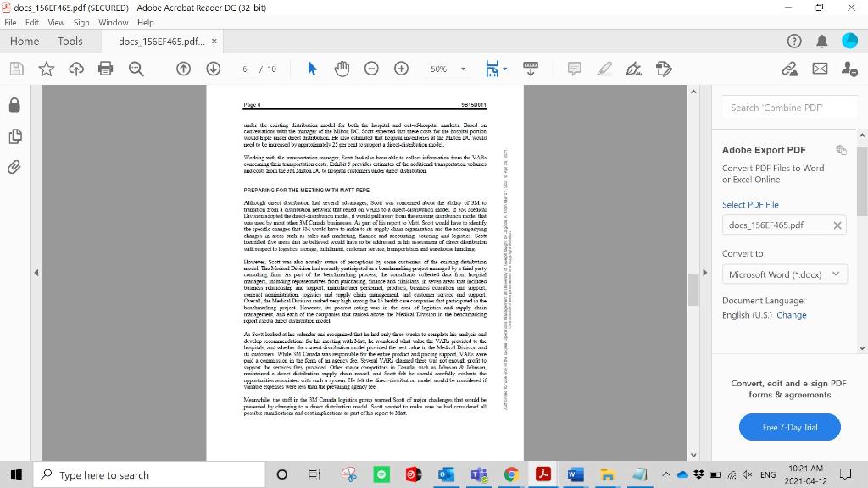
Task: Remove selected docs_156EF465.pdf file
Action: 837,225
